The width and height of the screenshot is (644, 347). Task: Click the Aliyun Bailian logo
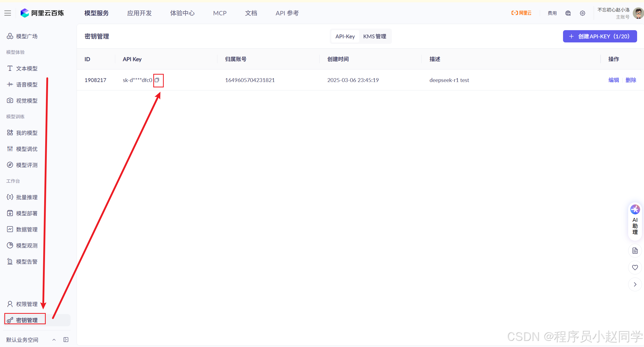click(x=42, y=13)
